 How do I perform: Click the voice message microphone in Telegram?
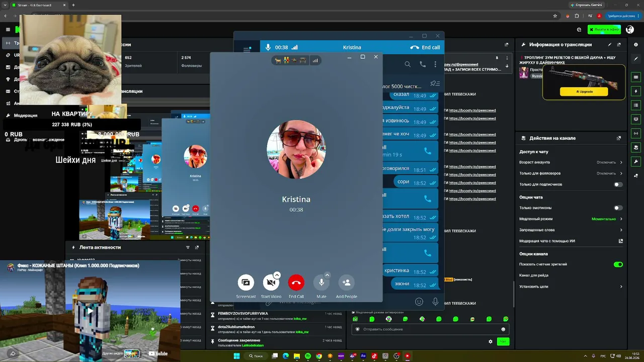point(435,302)
